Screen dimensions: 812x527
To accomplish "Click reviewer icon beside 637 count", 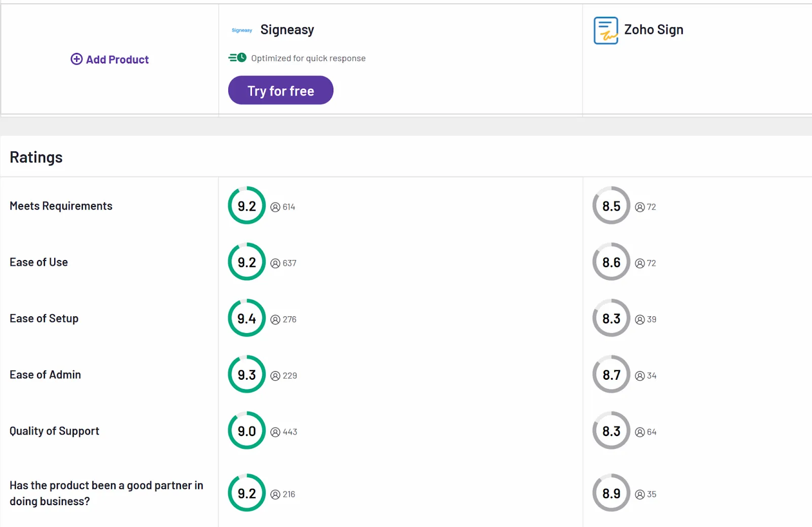I will tap(276, 263).
